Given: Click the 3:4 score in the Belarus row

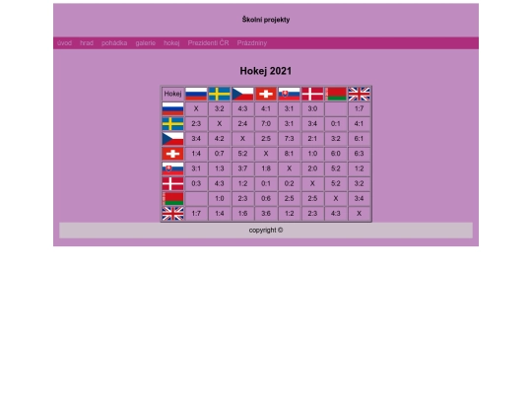Looking at the screenshot, I should (359, 198).
